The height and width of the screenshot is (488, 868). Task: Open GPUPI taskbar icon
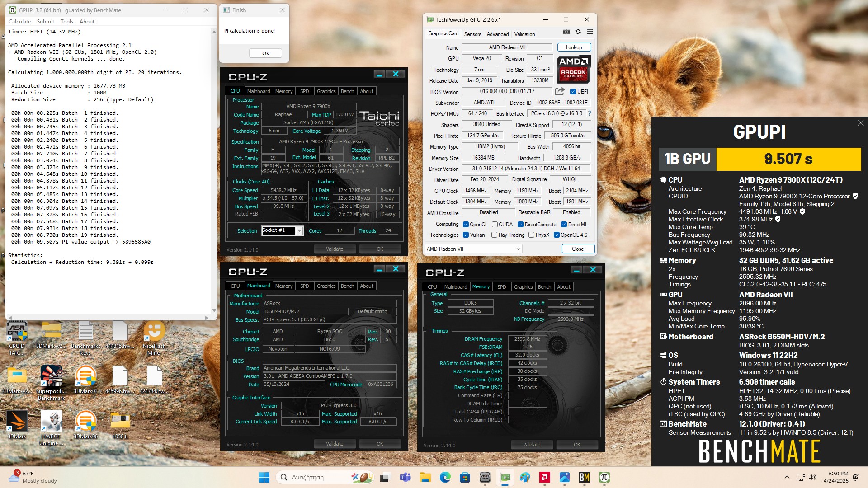(x=604, y=477)
